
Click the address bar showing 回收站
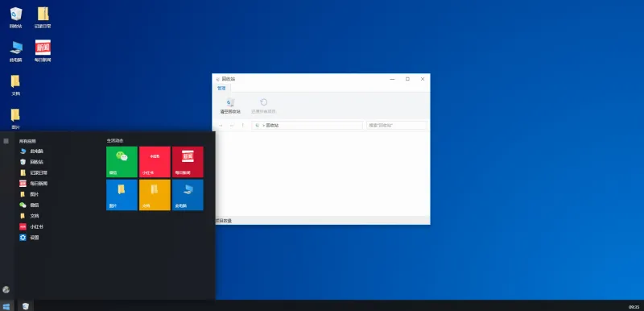pyautogui.click(x=307, y=126)
